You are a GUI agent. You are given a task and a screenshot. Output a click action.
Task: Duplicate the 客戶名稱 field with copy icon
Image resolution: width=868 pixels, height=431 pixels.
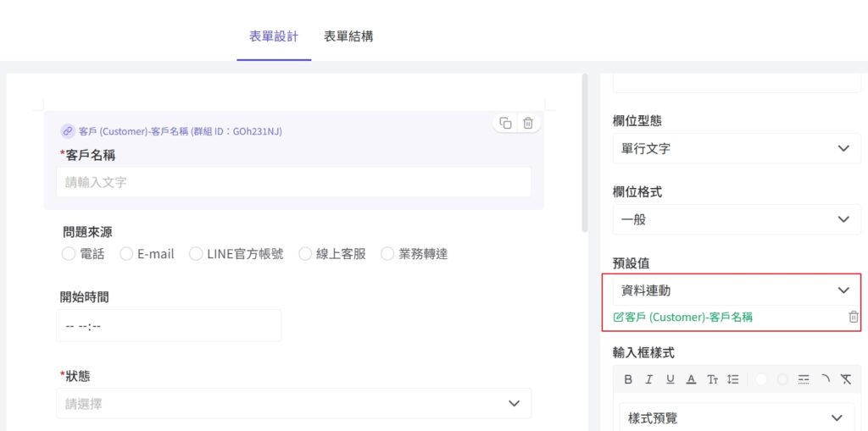(505, 123)
